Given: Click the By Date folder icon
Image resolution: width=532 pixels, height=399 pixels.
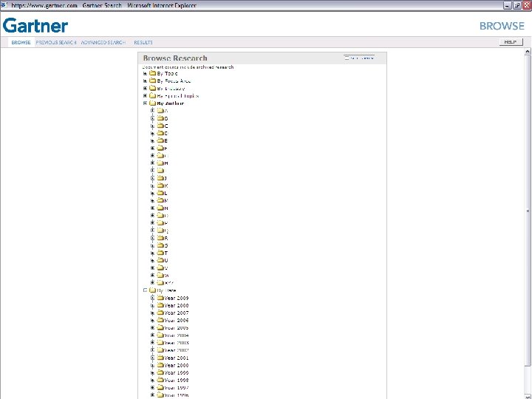Looking at the screenshot, I should (x=153, y=290).
